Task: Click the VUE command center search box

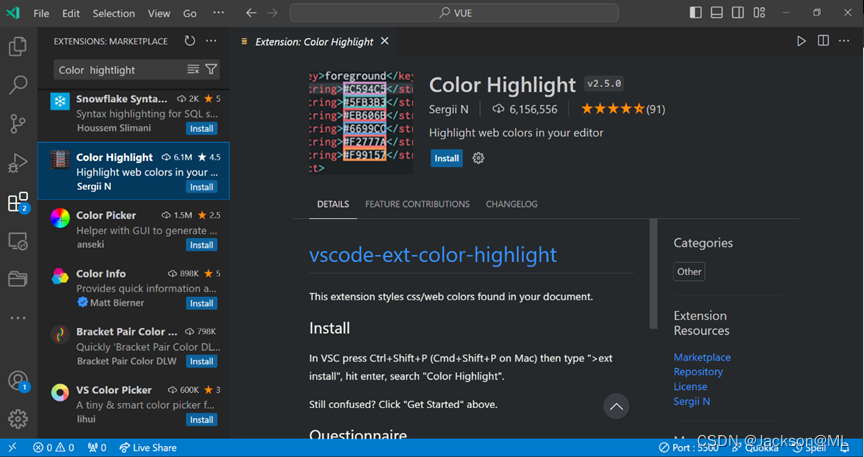Action: (x=454, y=13)
